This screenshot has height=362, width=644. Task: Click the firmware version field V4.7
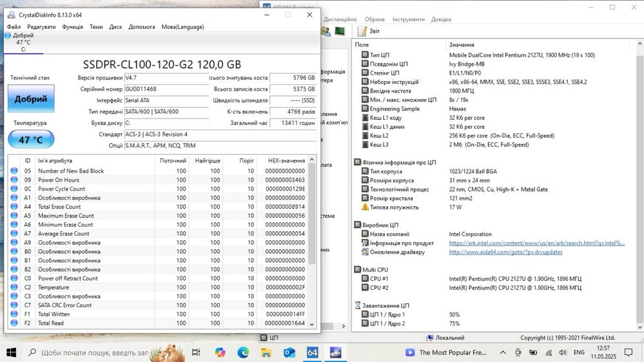(x=166, y=77)
